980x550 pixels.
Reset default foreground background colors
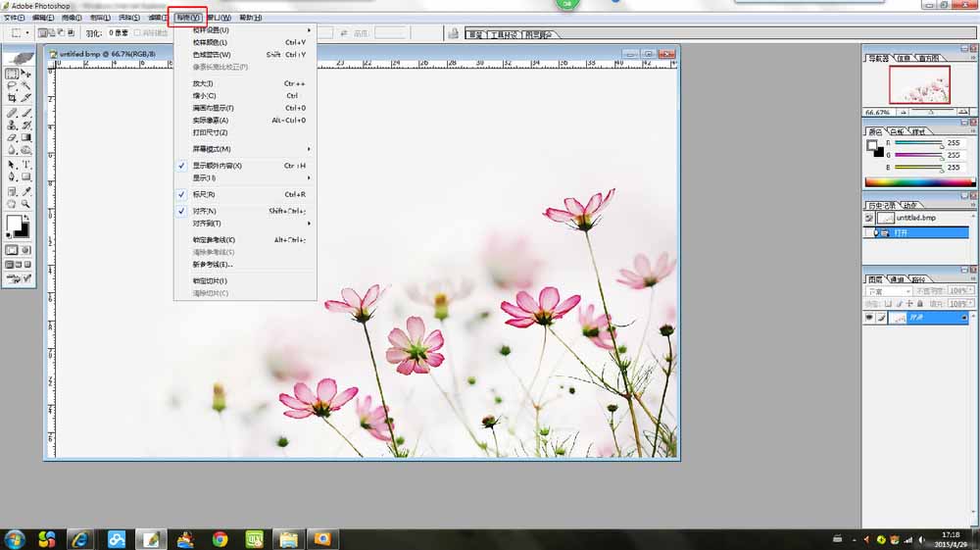(x=9, y=236)
